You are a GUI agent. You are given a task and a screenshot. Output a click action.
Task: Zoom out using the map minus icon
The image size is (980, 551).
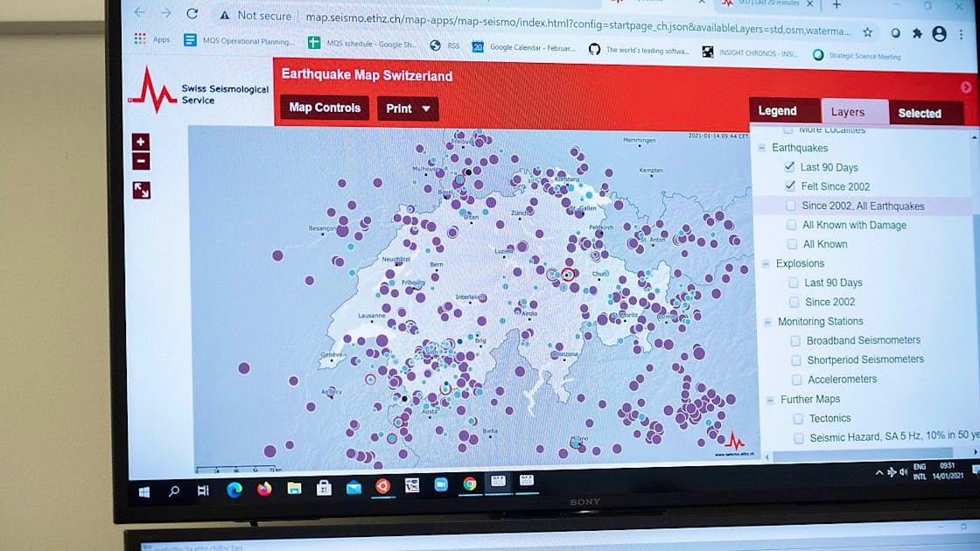[140, 161]
